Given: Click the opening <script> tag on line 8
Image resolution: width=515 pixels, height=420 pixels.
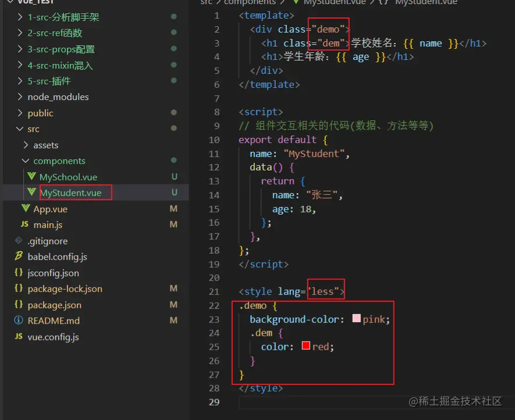Looking at the screenshot, I should click(261, 112).
